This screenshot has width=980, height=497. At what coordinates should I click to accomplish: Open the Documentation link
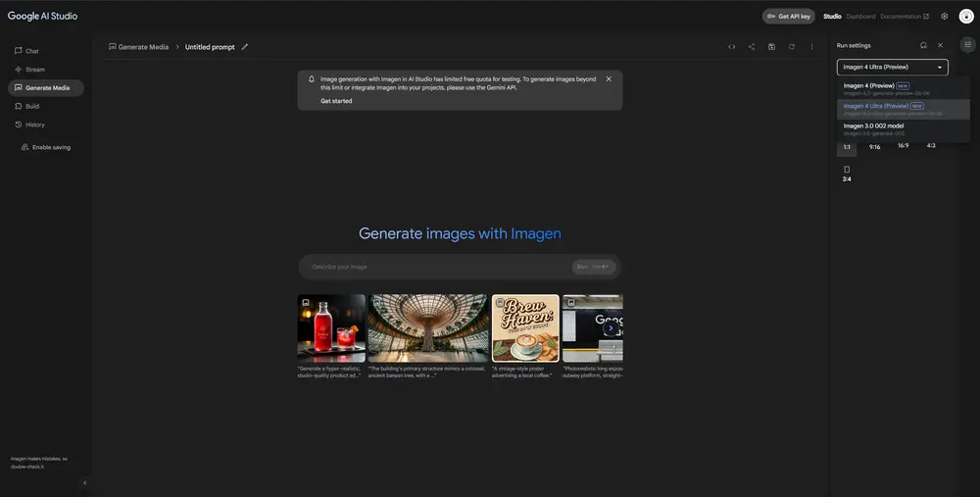905,17
